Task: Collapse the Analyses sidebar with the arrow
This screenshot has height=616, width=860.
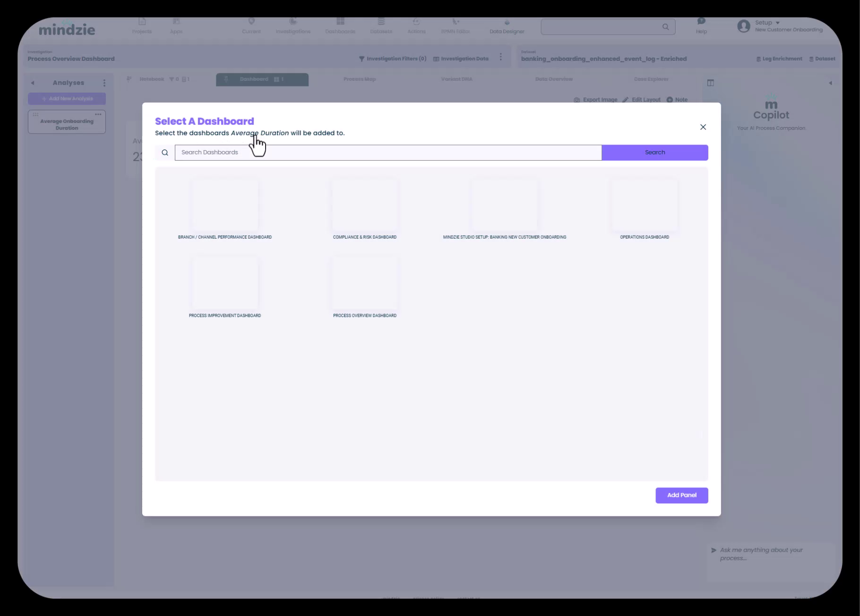Action: coord(33,83)
